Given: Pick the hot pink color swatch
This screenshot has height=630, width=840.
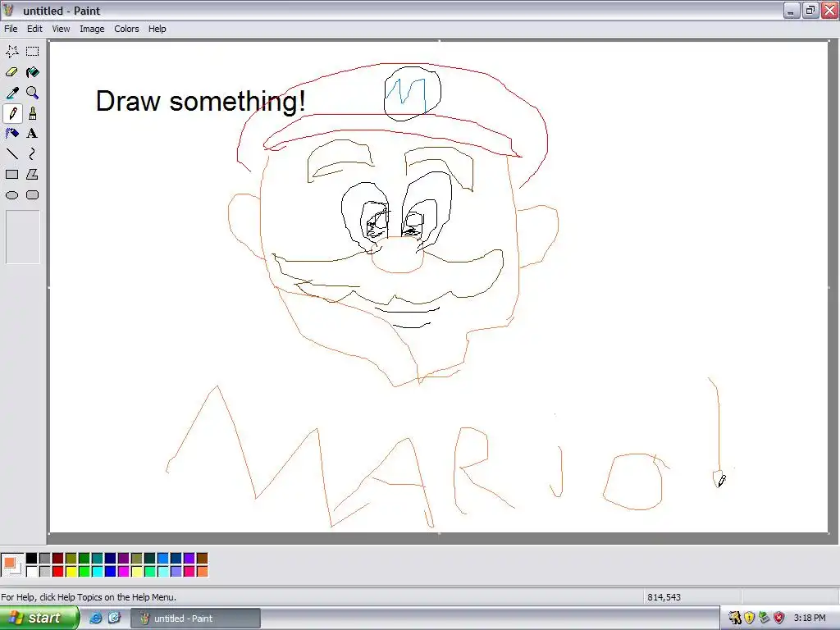Looking at the screenshot, I should click(189, 572).
